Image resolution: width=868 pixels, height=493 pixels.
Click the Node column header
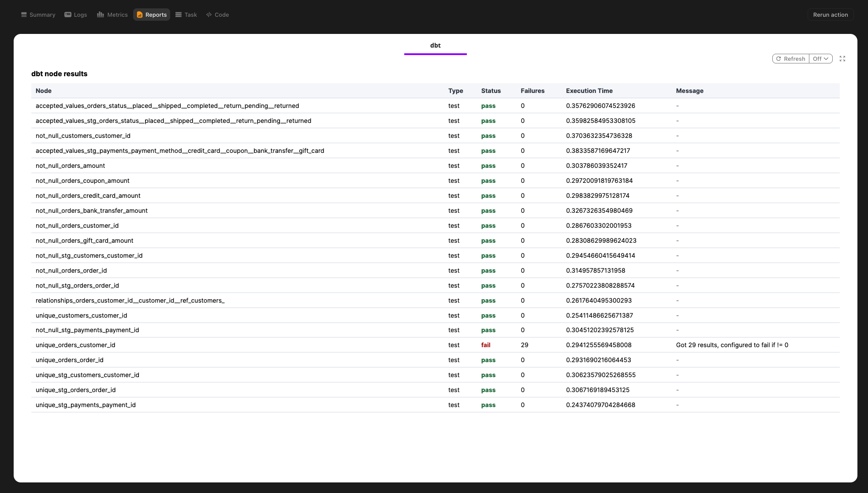(x=44, y=91)
